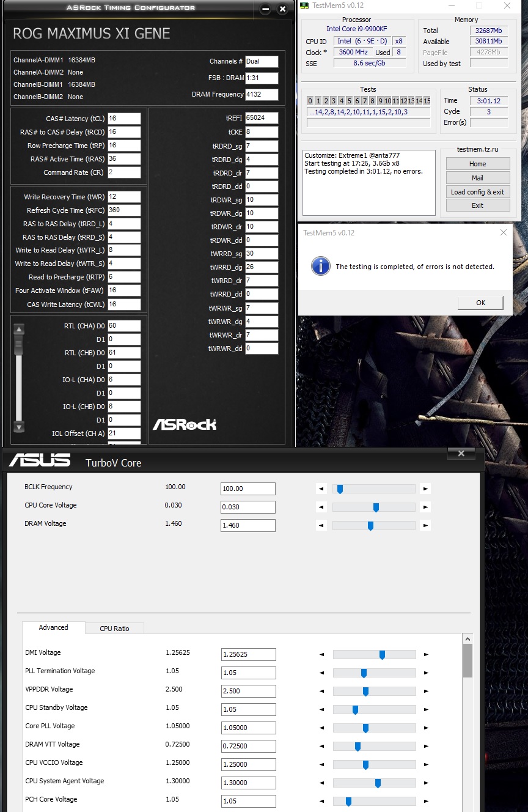Decrease DMI Voltage with left arrow
528x812 pixels.
(x=322, y=654)
